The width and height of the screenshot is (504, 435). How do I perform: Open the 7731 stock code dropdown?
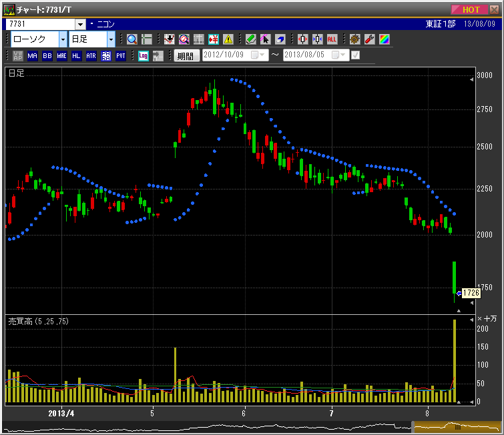pos(80,25)
